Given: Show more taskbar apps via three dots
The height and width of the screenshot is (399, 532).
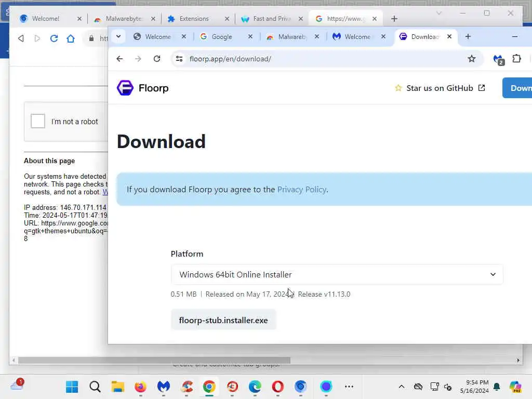Looking at the screenshot, I should (x=349, y=387).
